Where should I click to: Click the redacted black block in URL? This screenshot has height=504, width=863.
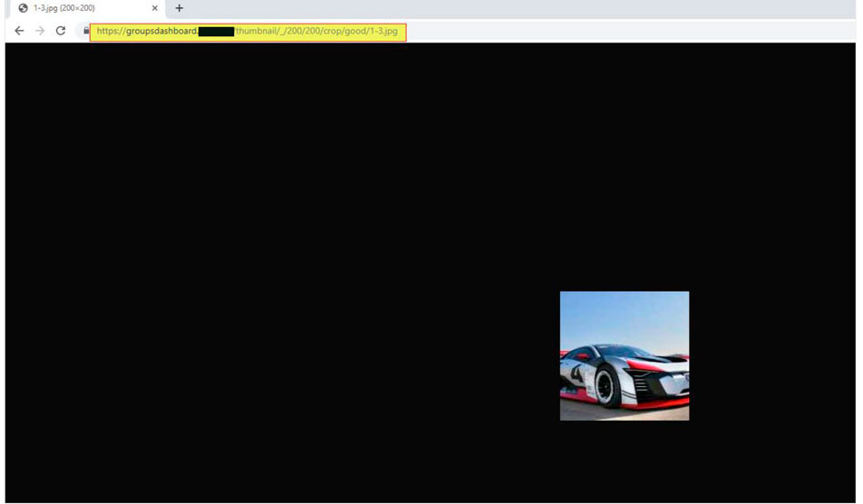coord(216,32)
